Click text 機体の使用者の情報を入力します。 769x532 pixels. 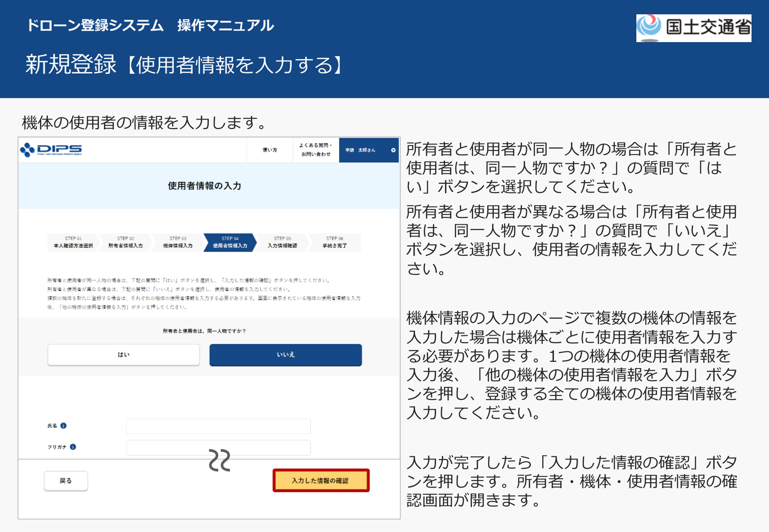pos(144,122)
